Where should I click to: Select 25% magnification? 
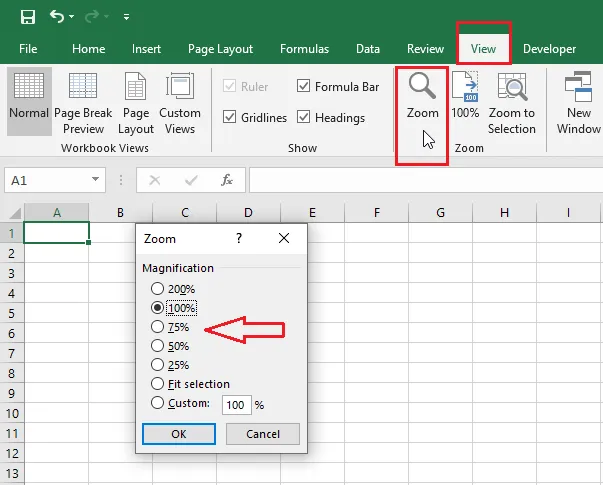157,365
